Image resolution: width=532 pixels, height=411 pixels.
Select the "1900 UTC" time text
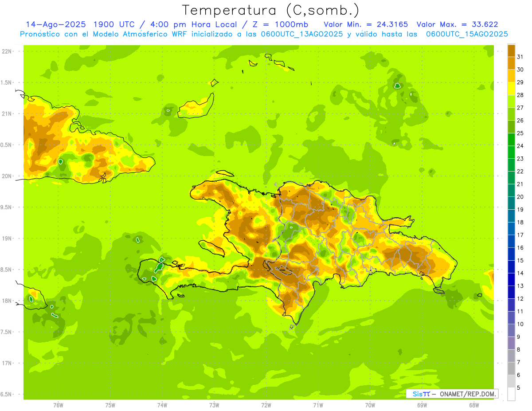pyautogui.click(x=114, y=24)
